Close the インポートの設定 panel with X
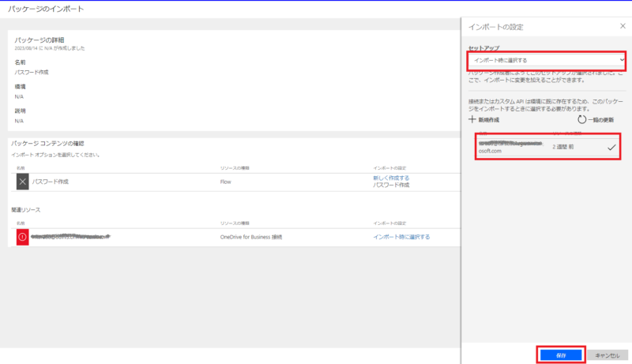This screenshot has height=364, width=632. [x=623, y=27]
